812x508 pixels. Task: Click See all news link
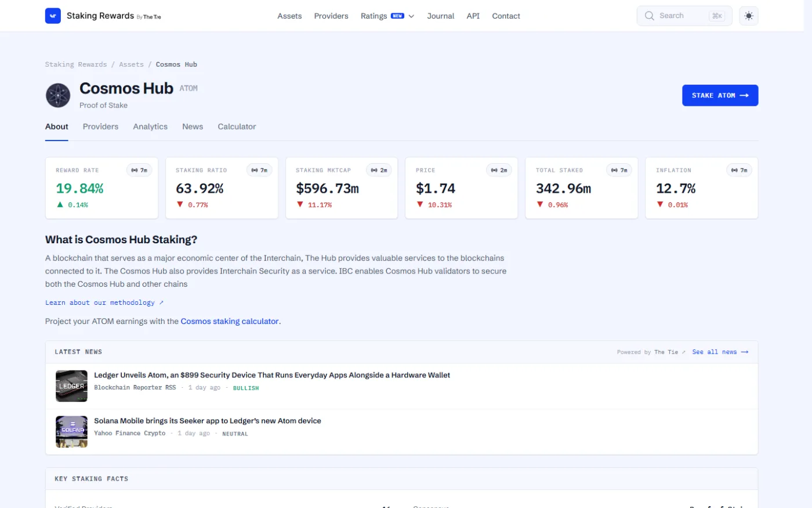click(x=720, y=352)
